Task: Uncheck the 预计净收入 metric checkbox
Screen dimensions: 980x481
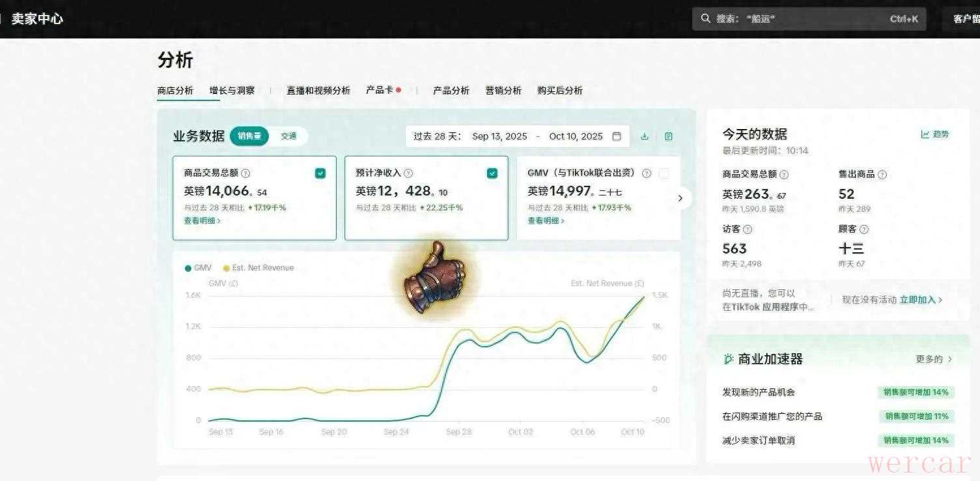Action: pyautogui.click(x=492, y=173)
